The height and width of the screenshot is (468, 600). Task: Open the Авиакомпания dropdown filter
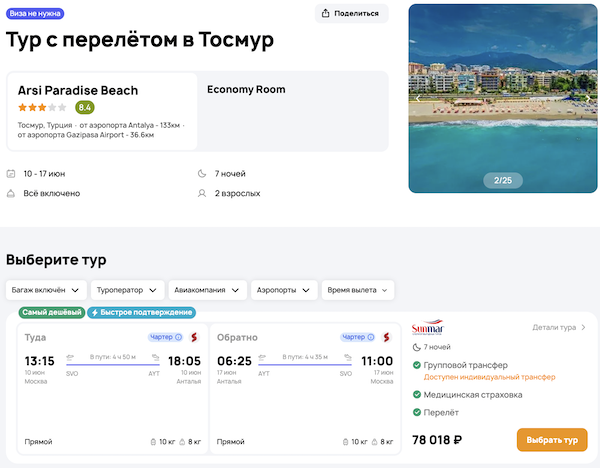pyautogui.click(x=208, y=290)
